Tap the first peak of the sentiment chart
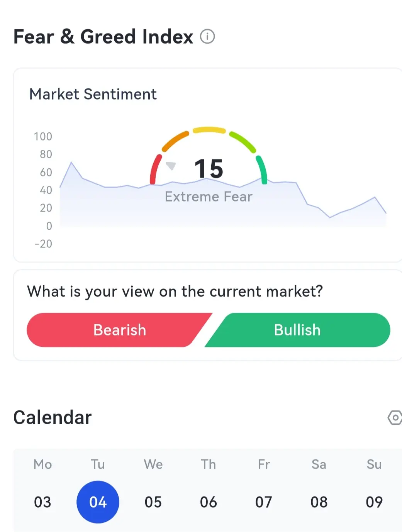 [71, 163]
